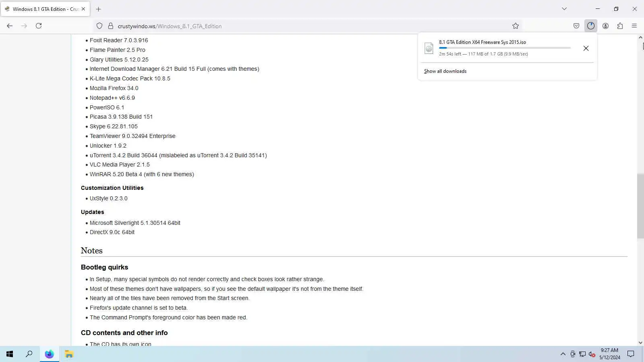
Task: Show hidden system tray icons
Action: point(563,354)
